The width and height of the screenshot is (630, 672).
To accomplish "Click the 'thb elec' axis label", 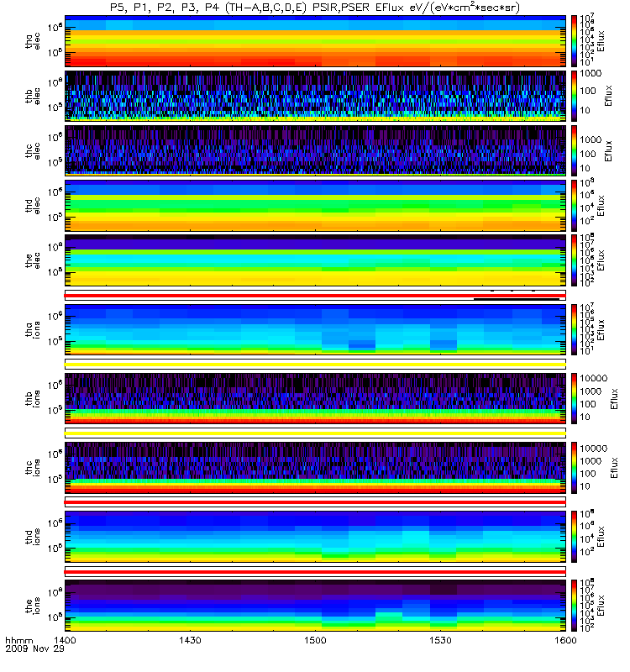I will 33,96.
